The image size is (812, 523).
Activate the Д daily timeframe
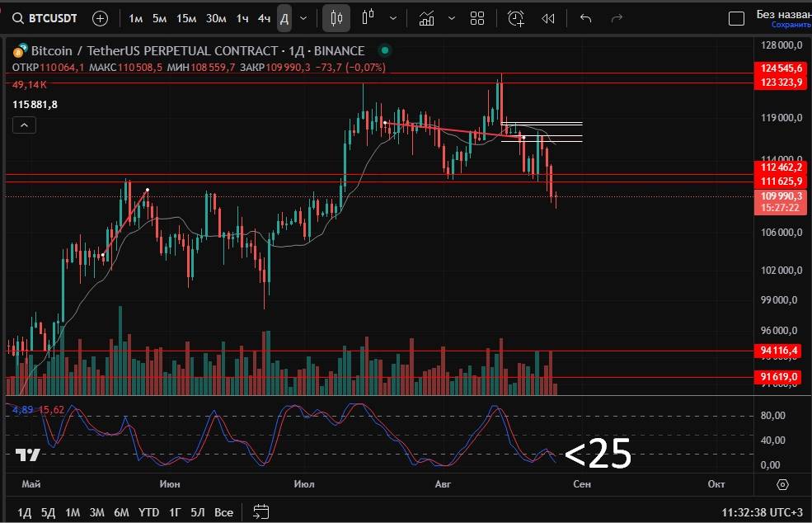[x=284, y=18]
